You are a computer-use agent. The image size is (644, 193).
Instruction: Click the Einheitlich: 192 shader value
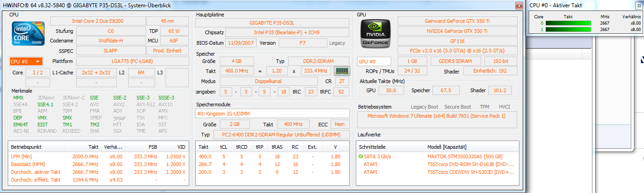point(490,71)
